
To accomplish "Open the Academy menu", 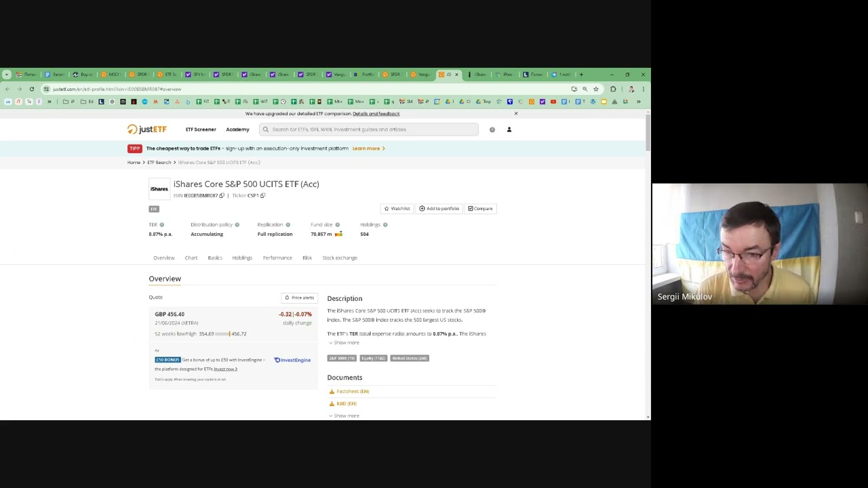I will click(x=237, y=129).
